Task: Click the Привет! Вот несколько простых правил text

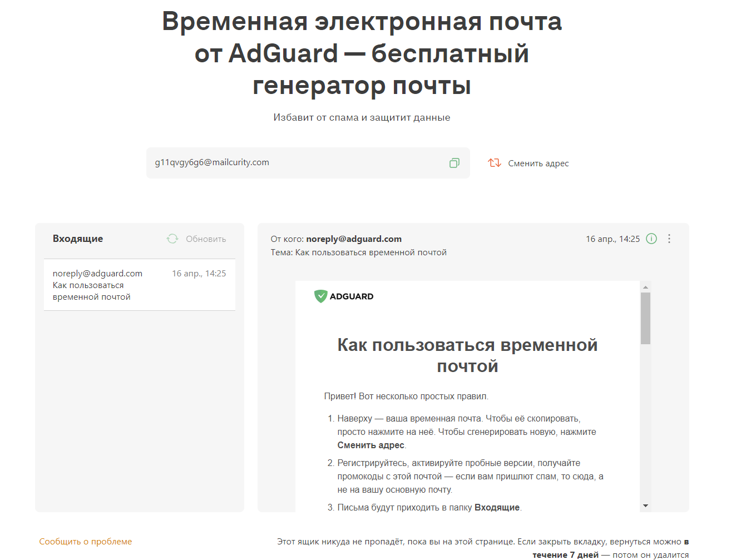Action: click(406, 397)
